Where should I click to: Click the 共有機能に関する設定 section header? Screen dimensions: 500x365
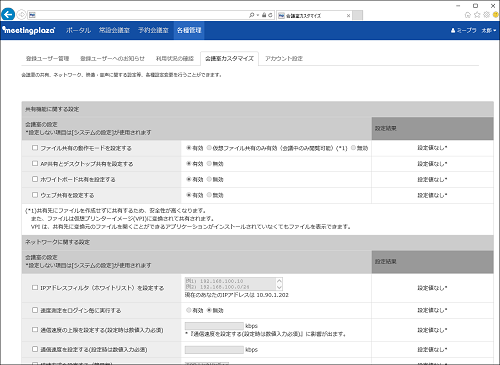(x=257, y=109)
